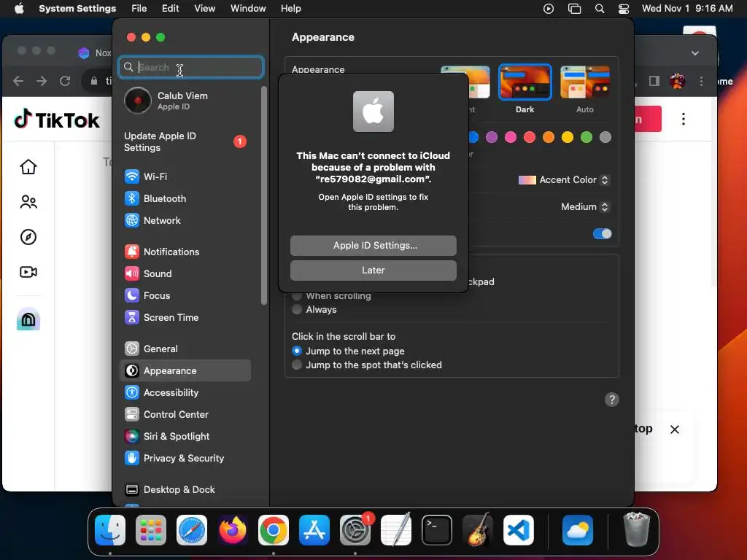This screenshot has height=560, width=747.
Task: Choose graphite accent color
Action: click(605, 137)
